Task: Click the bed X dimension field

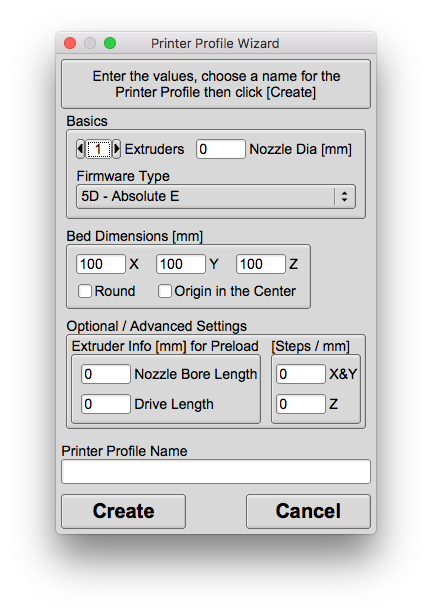Action: [101, 264]
